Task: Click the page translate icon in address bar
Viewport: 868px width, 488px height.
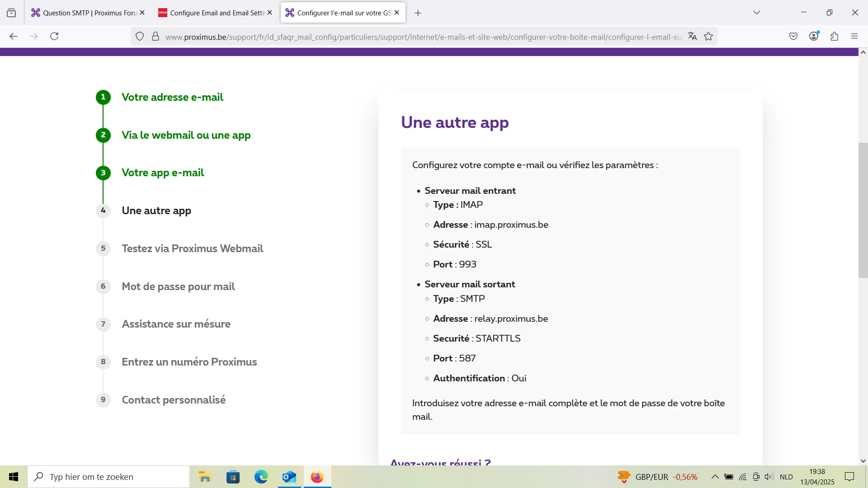Action: coord(692,37)
